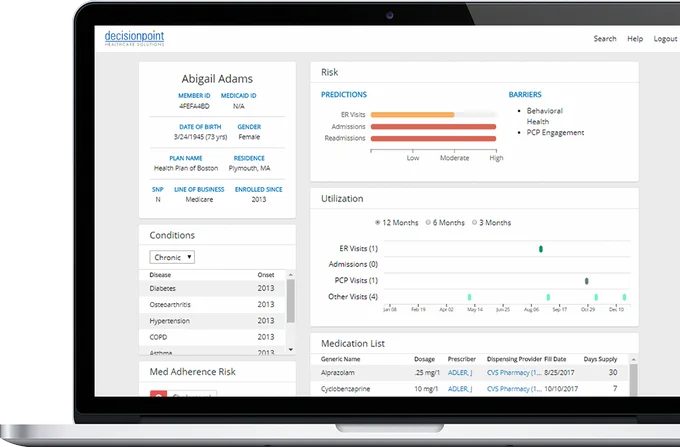Click the Other Visits marker near Sep 17
Screen dimensions: 680x447
tap(548, 297)
